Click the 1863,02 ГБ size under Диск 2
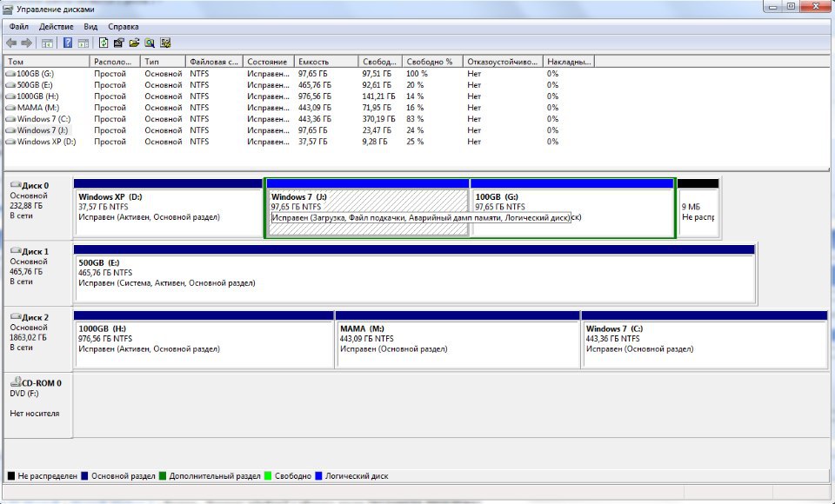This screenshot has height=504, width=835. click(x=28, y=337)
